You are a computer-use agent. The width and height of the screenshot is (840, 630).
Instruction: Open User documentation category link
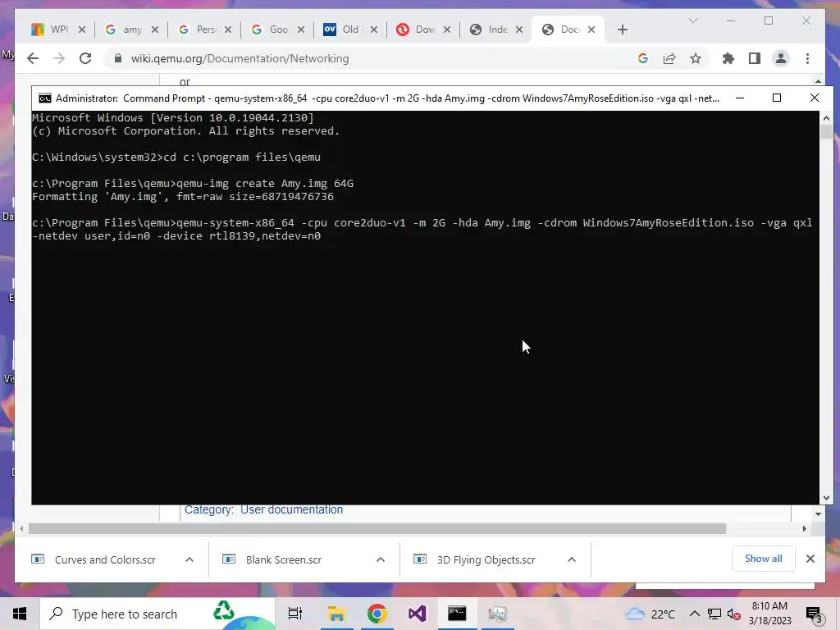click(x=291, y=509)
